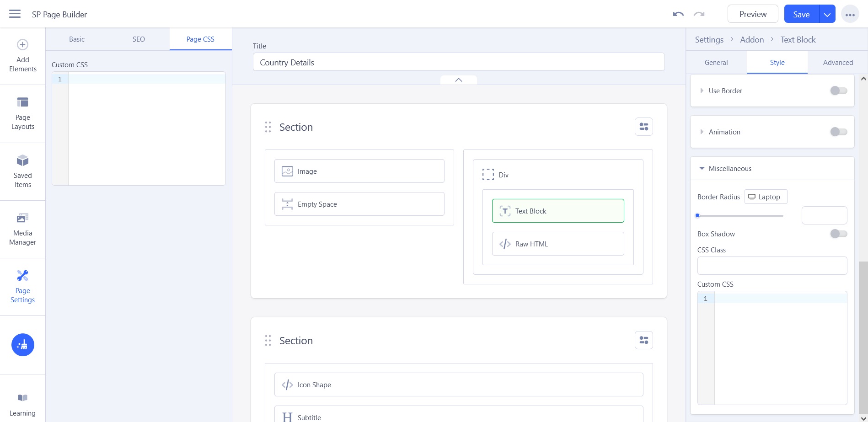Click the blue clean-up broom button
Screen dimensions: 868x422
pyautogui.click(x=23, y=345)
